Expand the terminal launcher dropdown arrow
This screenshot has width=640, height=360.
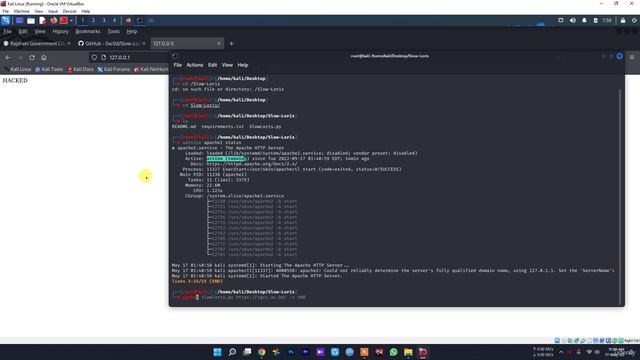71,20
